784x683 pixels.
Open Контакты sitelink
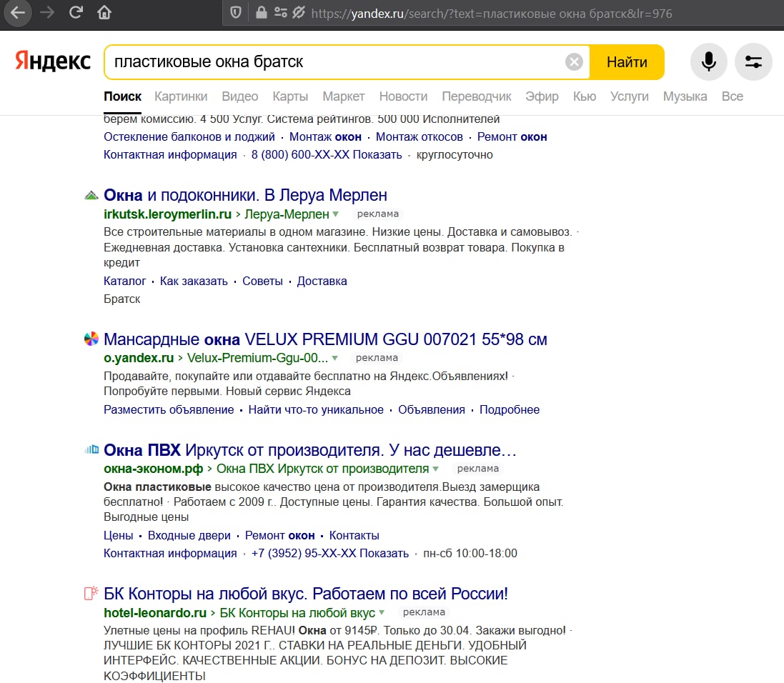coord(354,536)
